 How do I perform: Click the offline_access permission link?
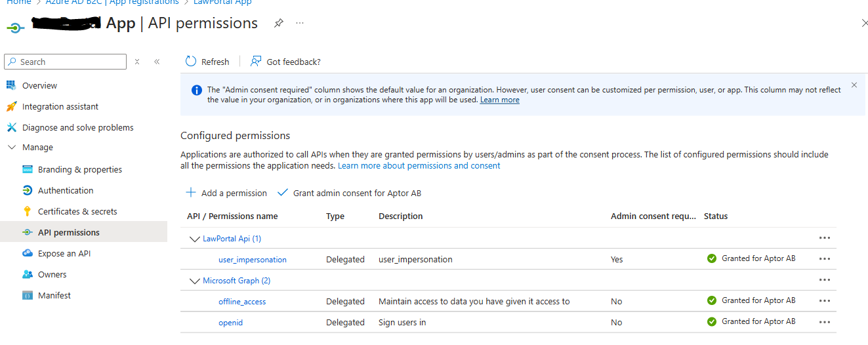(242, 302)
